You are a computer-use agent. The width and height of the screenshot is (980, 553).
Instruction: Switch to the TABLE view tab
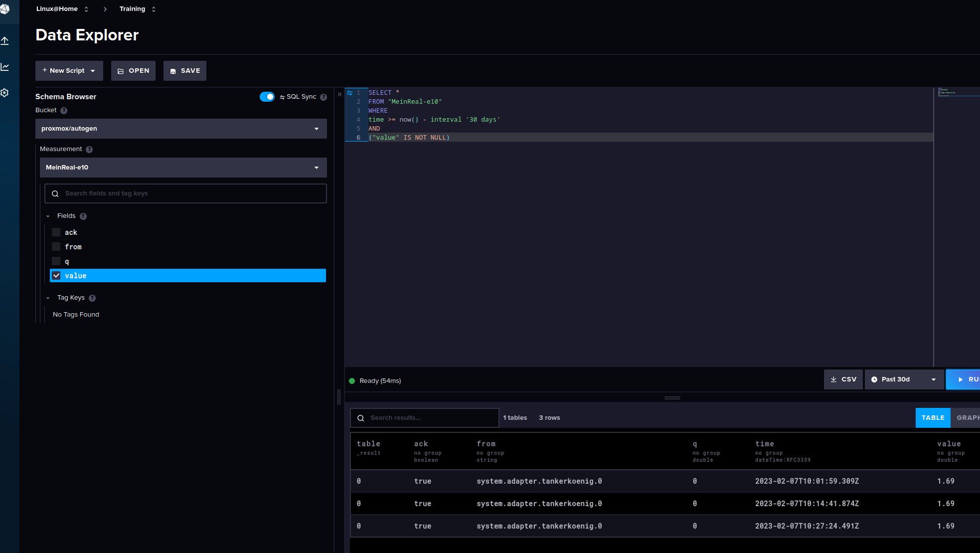933,418
